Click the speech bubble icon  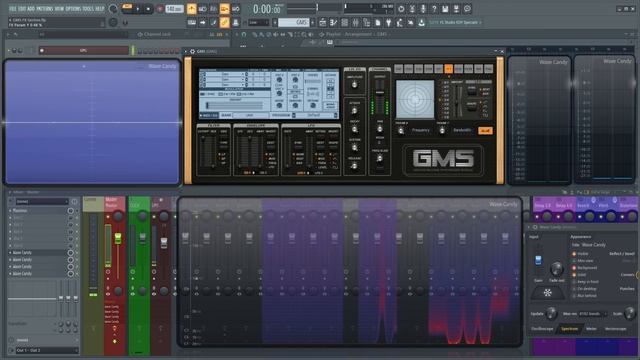[467, 9]
